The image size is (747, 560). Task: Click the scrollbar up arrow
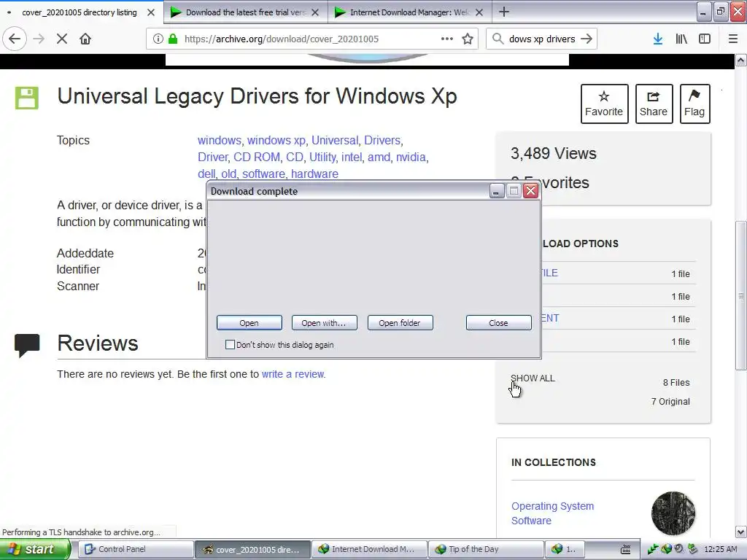(x=740, y=60)
